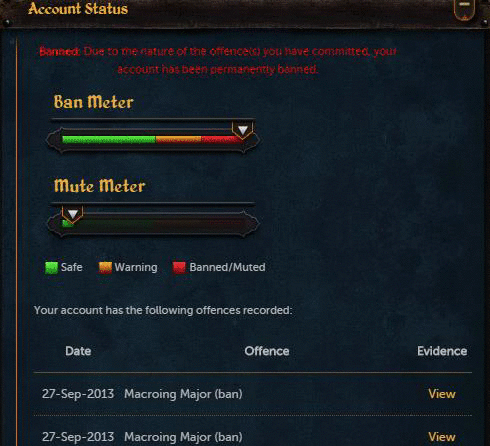The width and height of the screenshot is (490, 446).
Task: Click the dark empty part of the Mute Meter
Action: (x=162, y=224)
